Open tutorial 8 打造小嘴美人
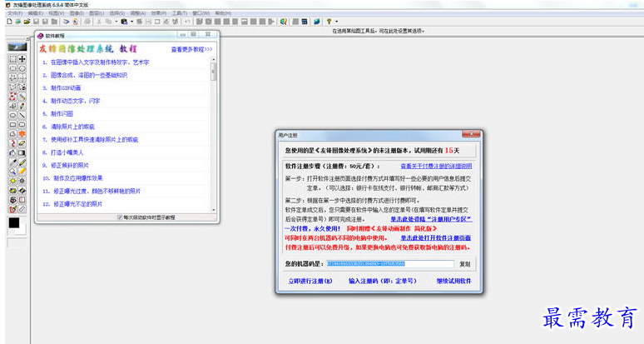 click(63, 152)
